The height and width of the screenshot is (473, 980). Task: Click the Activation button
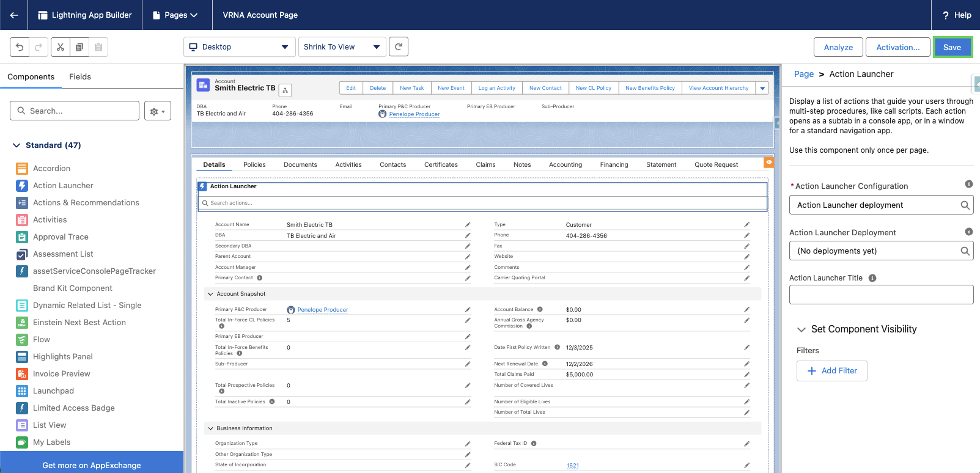click(x=897, y=47)
